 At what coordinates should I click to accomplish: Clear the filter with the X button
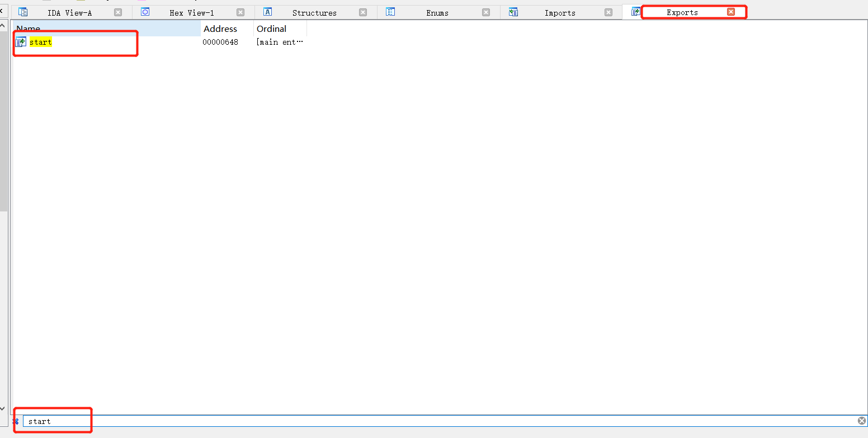pyautogui.click(x=862, y=421)
